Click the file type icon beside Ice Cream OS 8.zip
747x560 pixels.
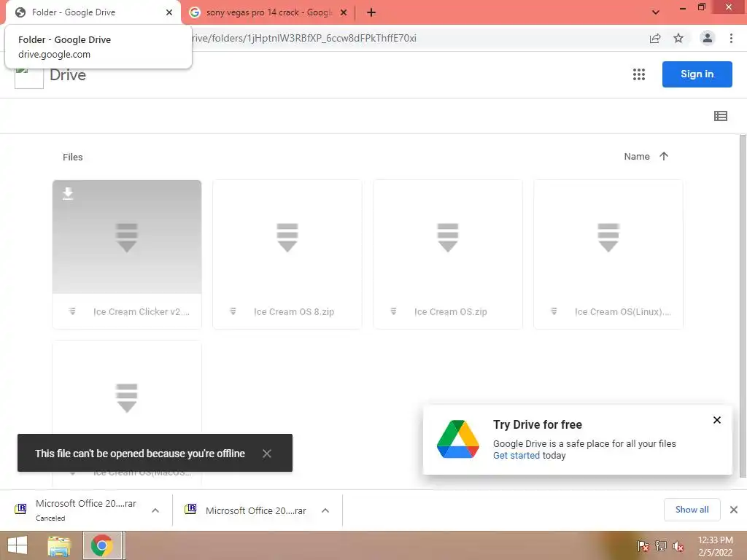(x=233, y=311)
